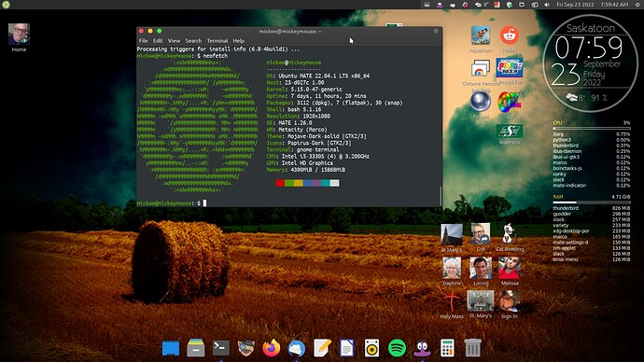The image size is (644, 362).
Task: Open the speaker music player in dock
Action: pyautogui.click(x=372, y=348)
